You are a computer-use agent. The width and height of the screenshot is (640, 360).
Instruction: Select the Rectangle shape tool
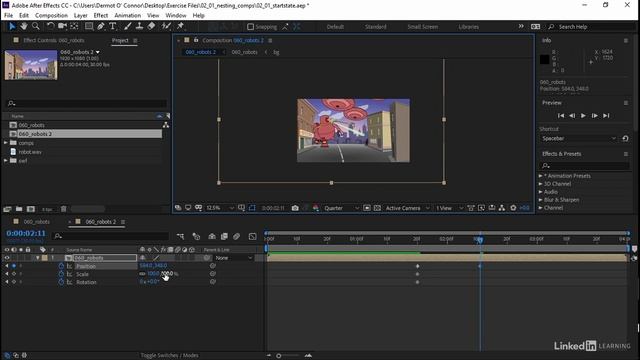tap(89, 26)
